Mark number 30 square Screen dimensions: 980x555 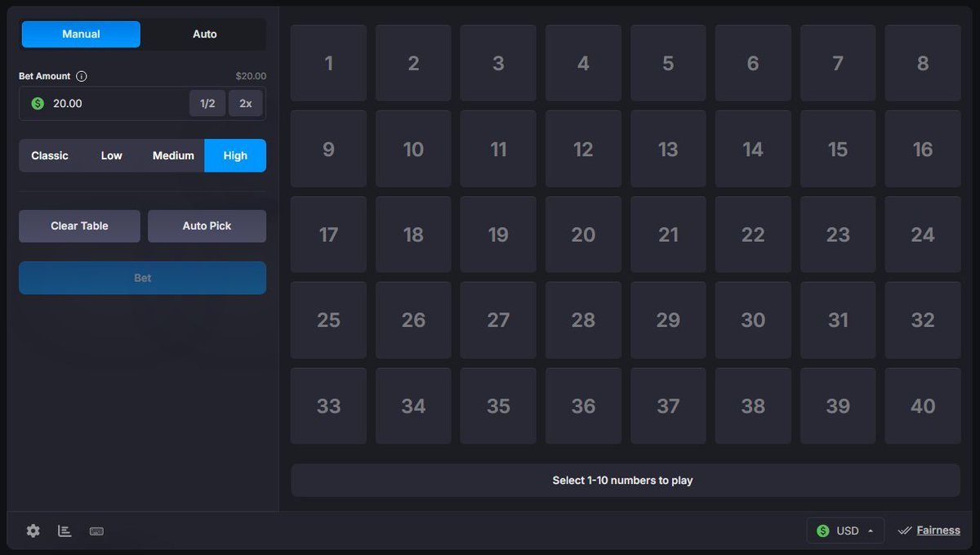[753, 320]
